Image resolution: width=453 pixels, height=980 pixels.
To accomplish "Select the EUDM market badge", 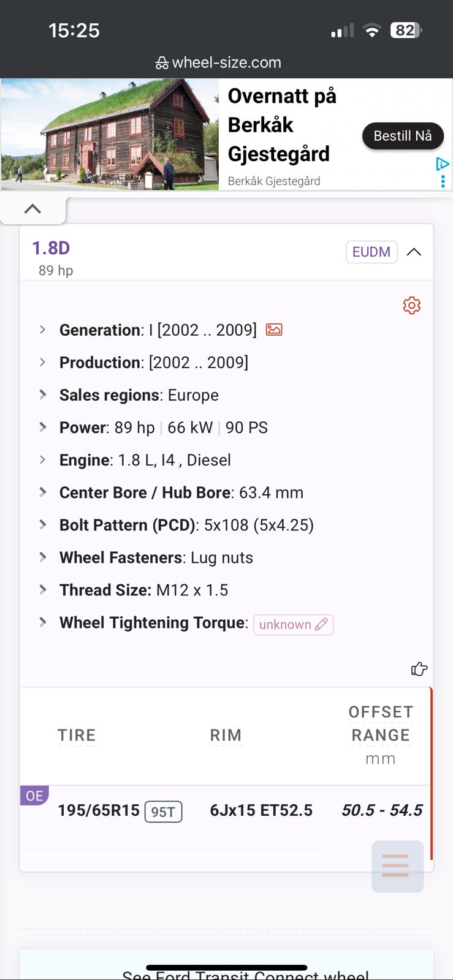I will pyautogui.click(x=371, y=252).
